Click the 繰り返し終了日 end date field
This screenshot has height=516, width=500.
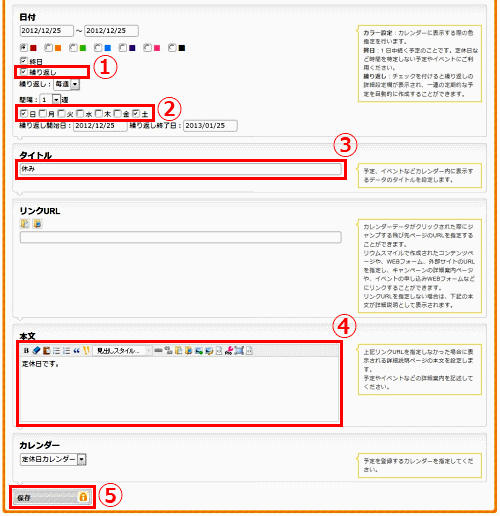pyautogui.click(x=210, y=126)
